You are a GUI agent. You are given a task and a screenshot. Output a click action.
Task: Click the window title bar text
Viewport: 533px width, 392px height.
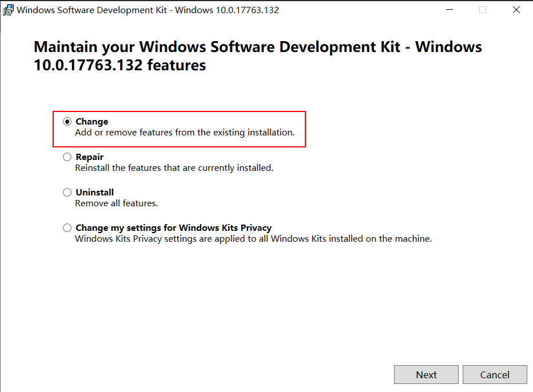(148, 10)
